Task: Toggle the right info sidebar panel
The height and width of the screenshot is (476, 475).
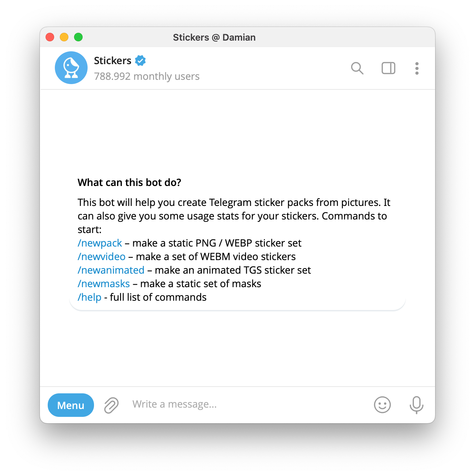Action: click(x=388, y=68)
